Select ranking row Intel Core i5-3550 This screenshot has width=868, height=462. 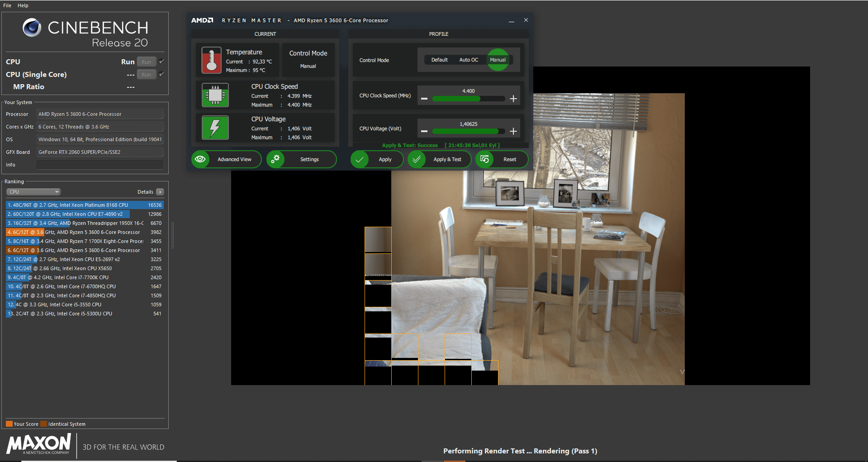(85, 305)
